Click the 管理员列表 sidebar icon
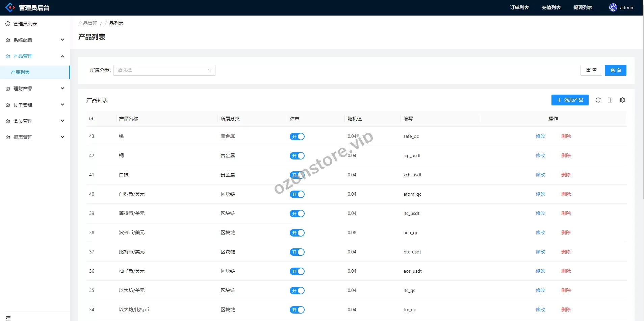Viewport: 644px width, 321px height. (8, 24)
